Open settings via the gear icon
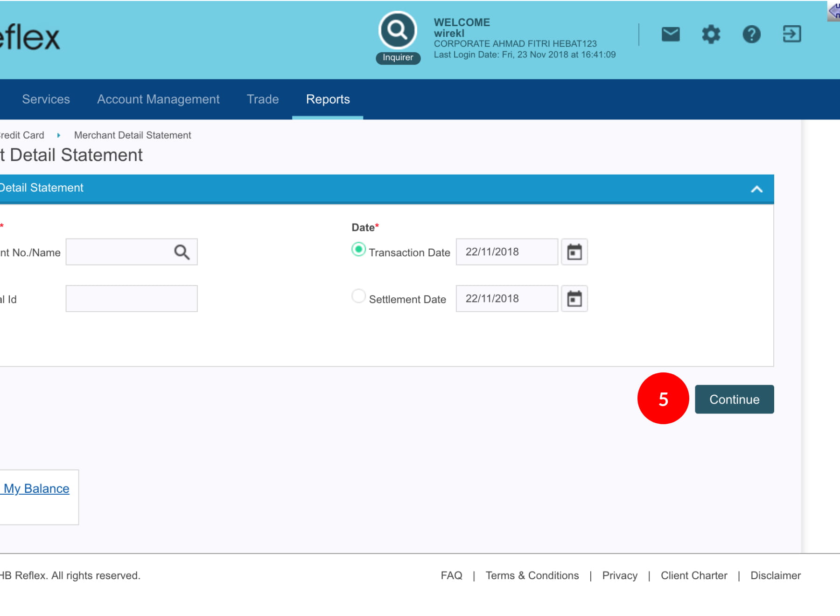 tap(711, 34)
